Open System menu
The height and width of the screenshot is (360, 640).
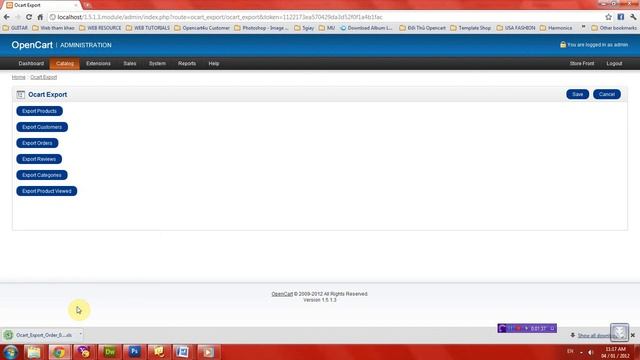coord(157,64)
